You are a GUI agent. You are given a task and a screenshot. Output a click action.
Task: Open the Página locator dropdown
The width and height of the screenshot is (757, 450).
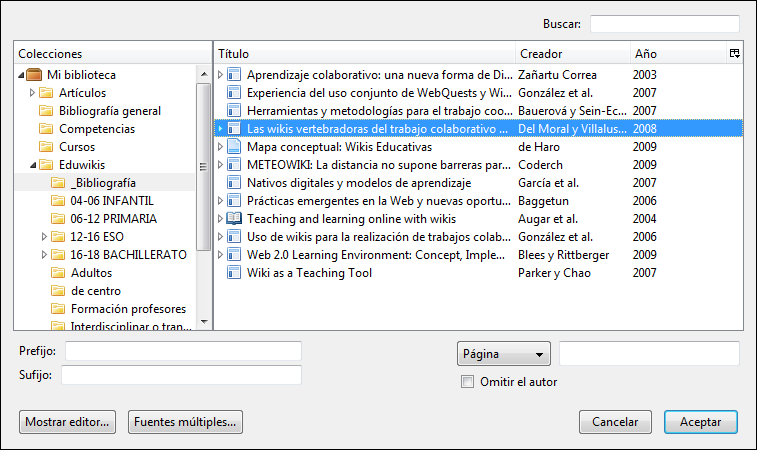(x=504, y=354)
